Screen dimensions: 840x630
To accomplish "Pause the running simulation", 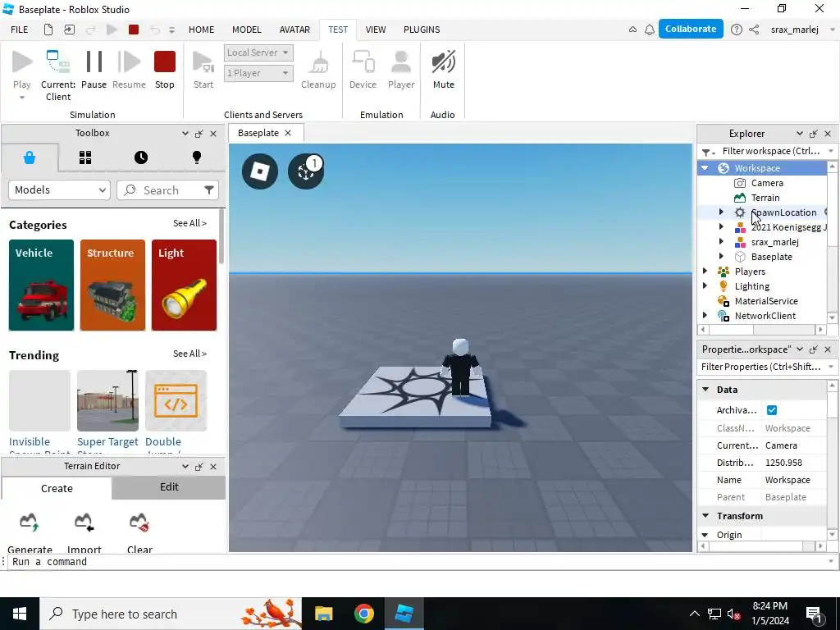I will tap(94, 70).
